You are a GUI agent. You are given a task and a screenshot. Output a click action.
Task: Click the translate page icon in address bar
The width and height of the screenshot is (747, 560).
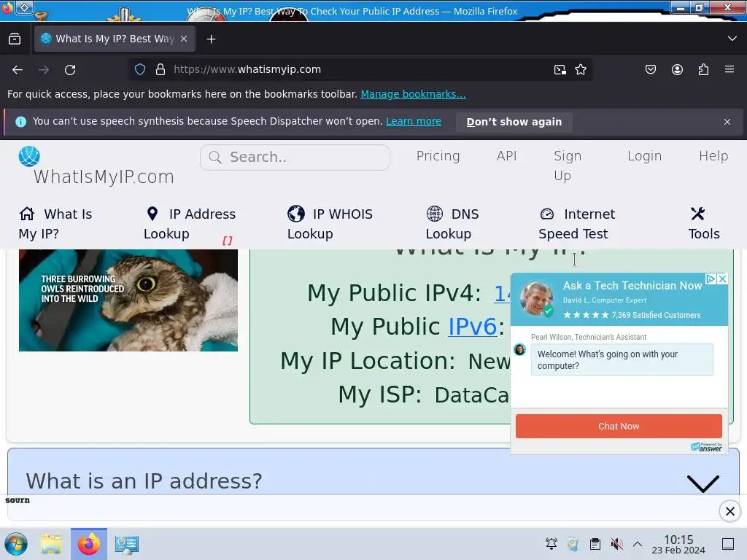point(560,70)
